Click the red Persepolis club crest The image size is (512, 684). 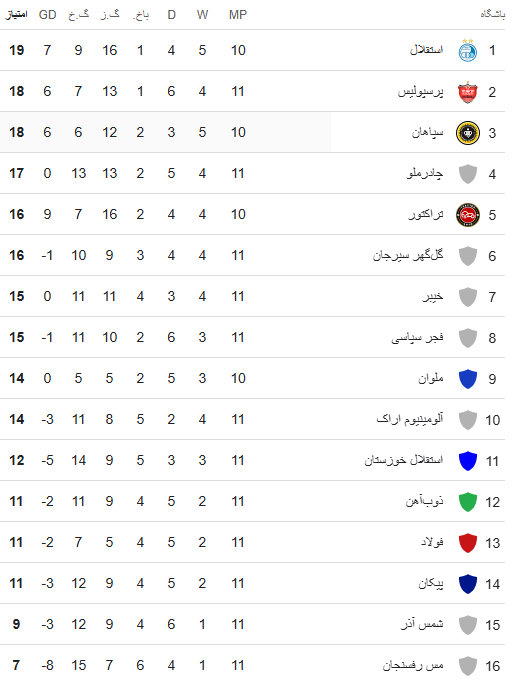pyautogui.click(x=468, y=92)
